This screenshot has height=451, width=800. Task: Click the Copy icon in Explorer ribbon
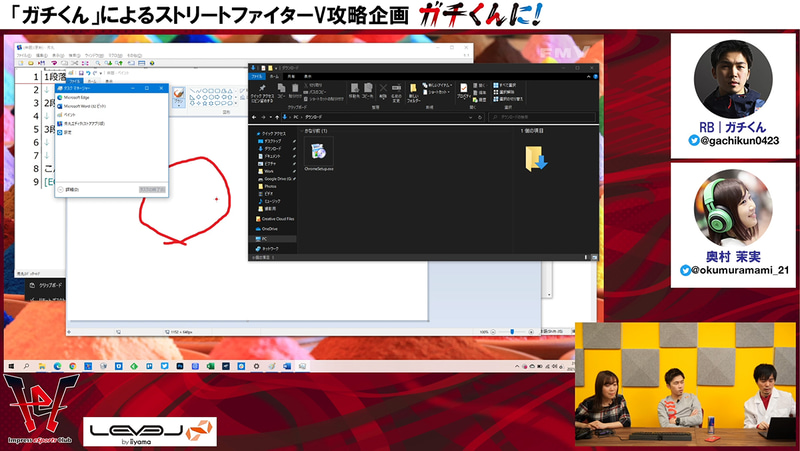(x=281, y=91)
